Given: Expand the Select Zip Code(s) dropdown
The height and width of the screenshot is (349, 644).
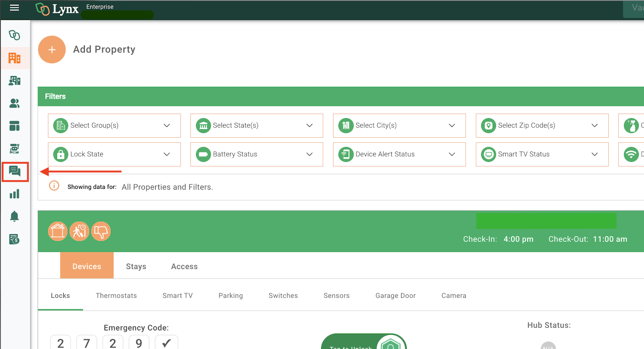Looking at the screenshot, I should pos(542,125).
